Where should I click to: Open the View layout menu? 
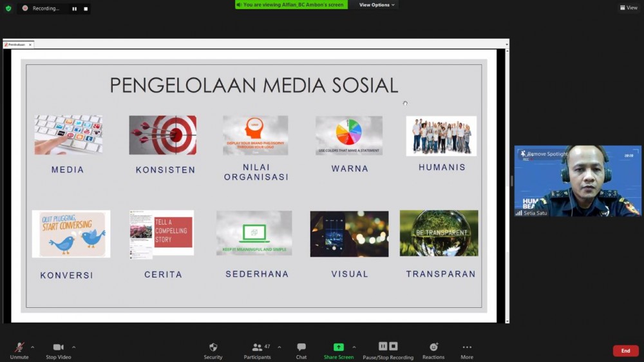(628, 8)
